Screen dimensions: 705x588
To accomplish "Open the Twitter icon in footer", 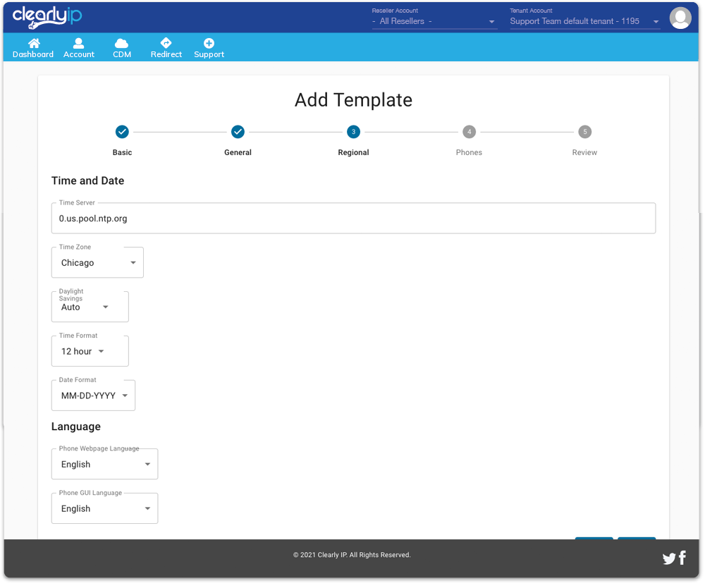I will tap(669, 559).
